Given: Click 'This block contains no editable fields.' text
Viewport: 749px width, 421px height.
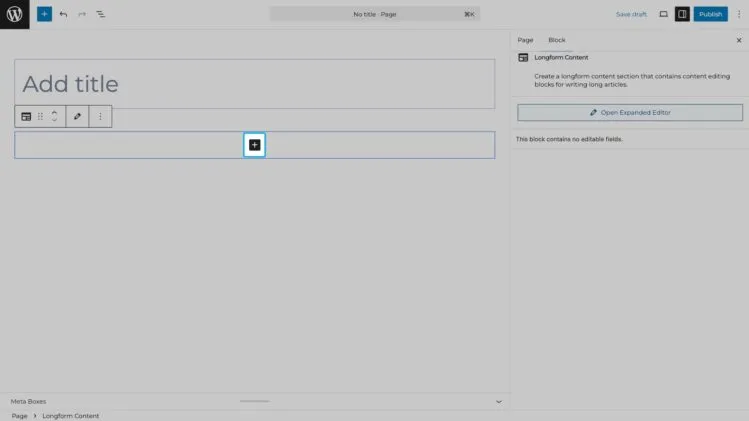Looking at the screenshot, I should (569, 139).
